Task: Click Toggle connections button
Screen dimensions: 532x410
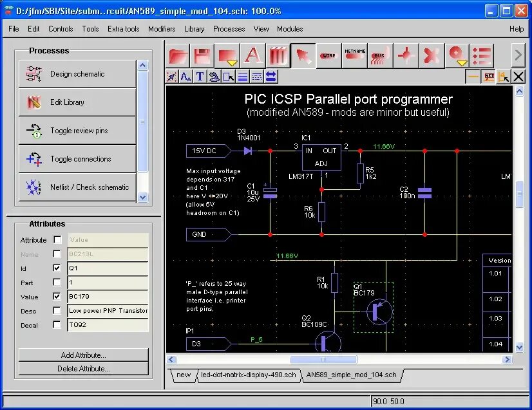Action: coord(77,159)
